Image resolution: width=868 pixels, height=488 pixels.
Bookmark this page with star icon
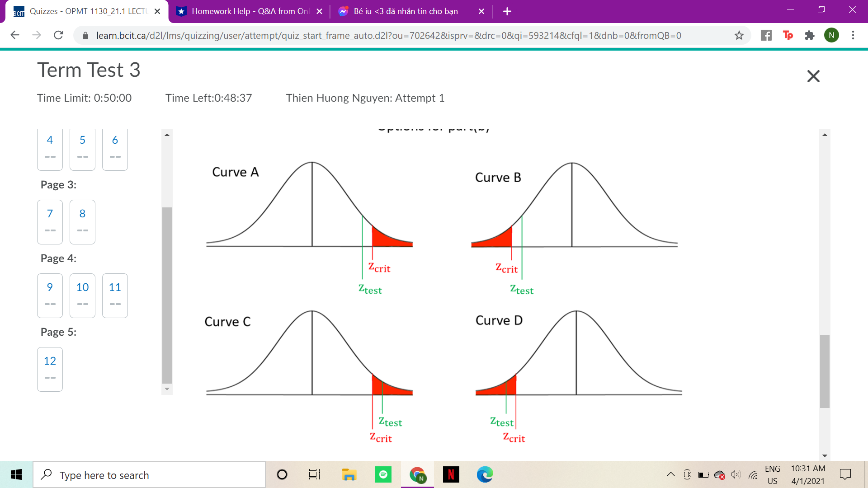click(x=739, y=35)
